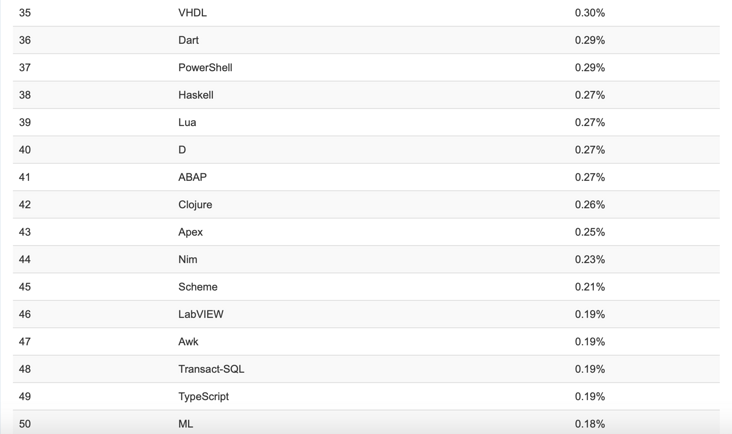Click the Dart row label
The width and height of the screenshot is (732, 434).
click(x=188, y=40)
